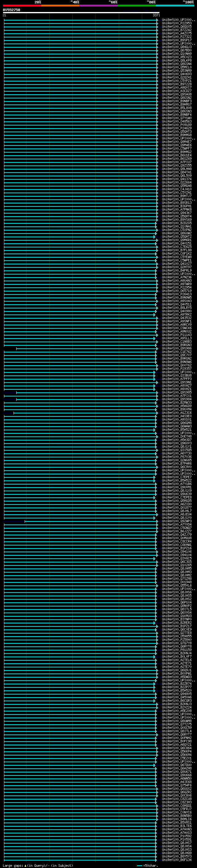Select hit label UniRef100_Q8GUW2
This screenshot has width=197, height=868.
(177, 233)
